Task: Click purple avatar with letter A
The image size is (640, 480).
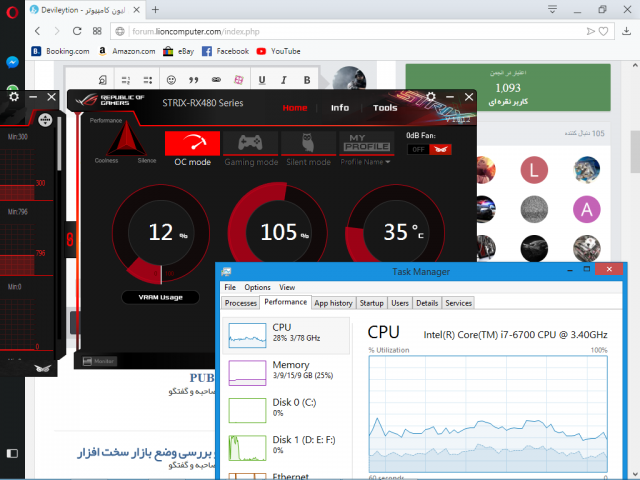Action: point(587,209)
